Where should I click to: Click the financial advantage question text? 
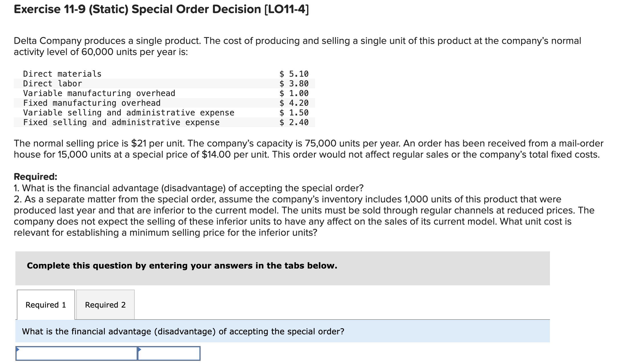[183, 331]
